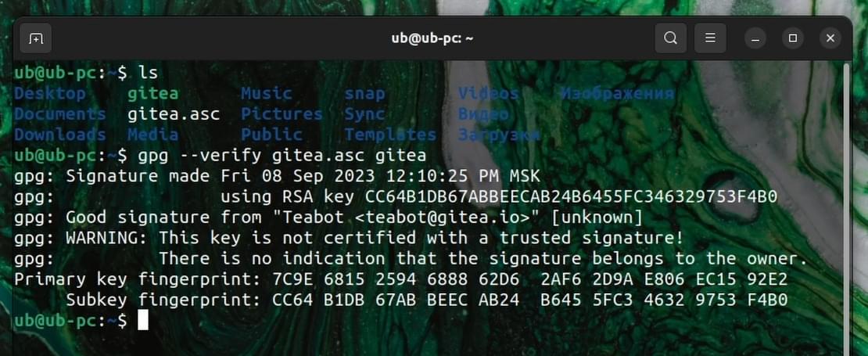The height and width of the screenshot is (356, 868).
Task: Open a new terminal tab
Action: (x=36, y=38)
